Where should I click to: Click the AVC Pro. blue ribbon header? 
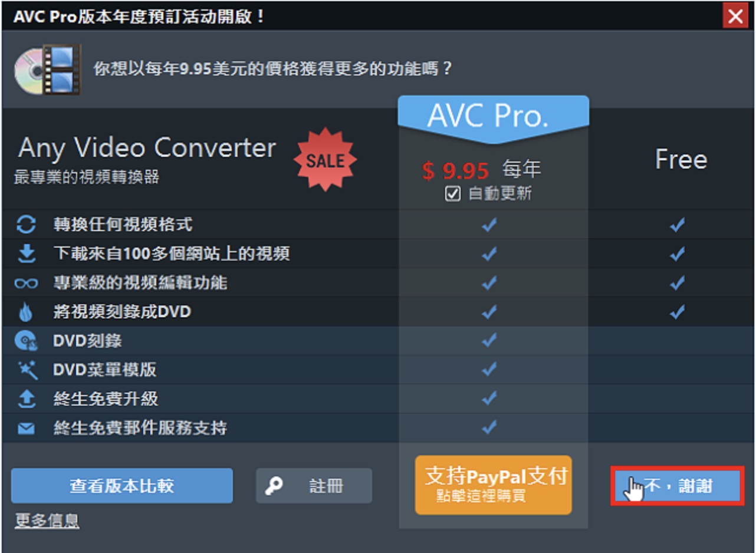[x=494, y=118]
